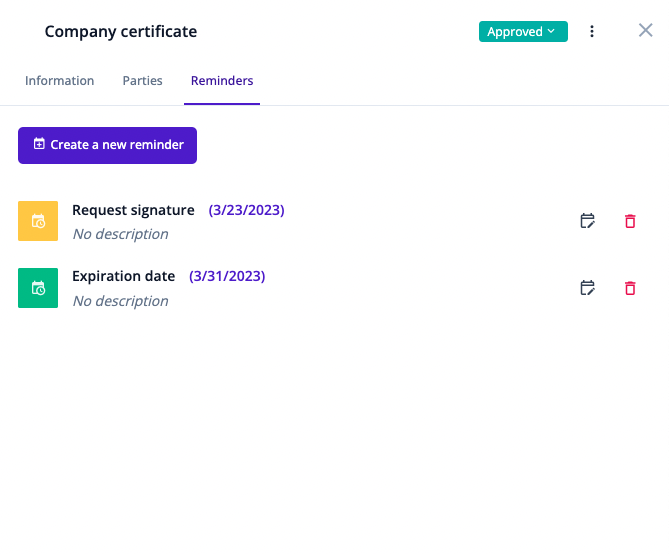Close the Company certificate panel

[x=646, y=31]
